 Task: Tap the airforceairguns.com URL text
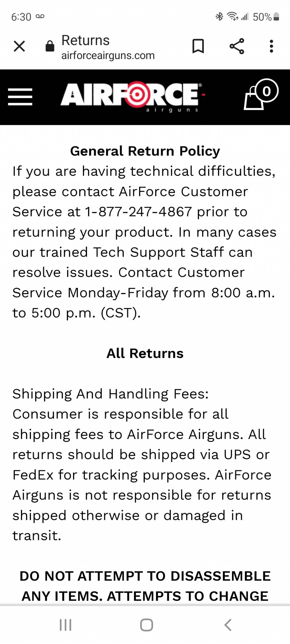click(x=108, y=55)
